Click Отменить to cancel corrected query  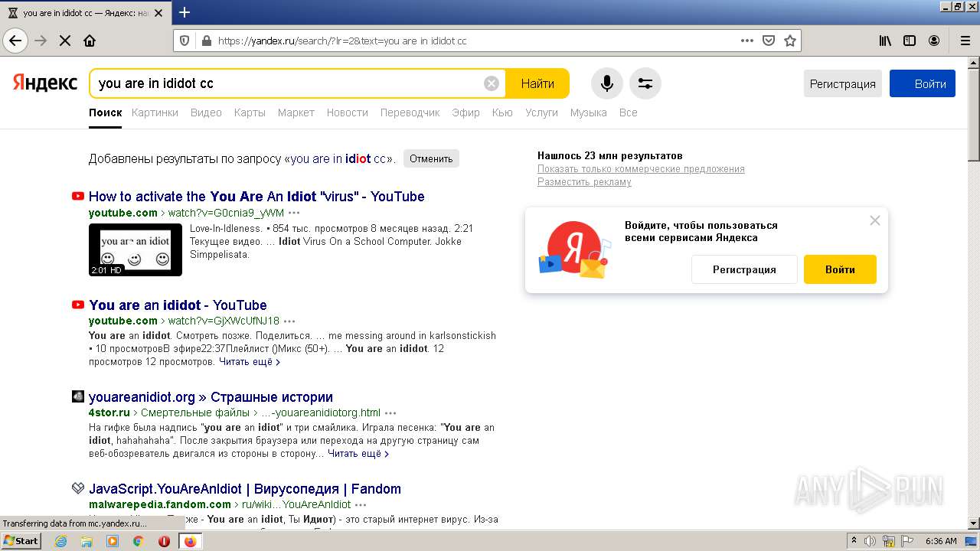tap(431, 158)
